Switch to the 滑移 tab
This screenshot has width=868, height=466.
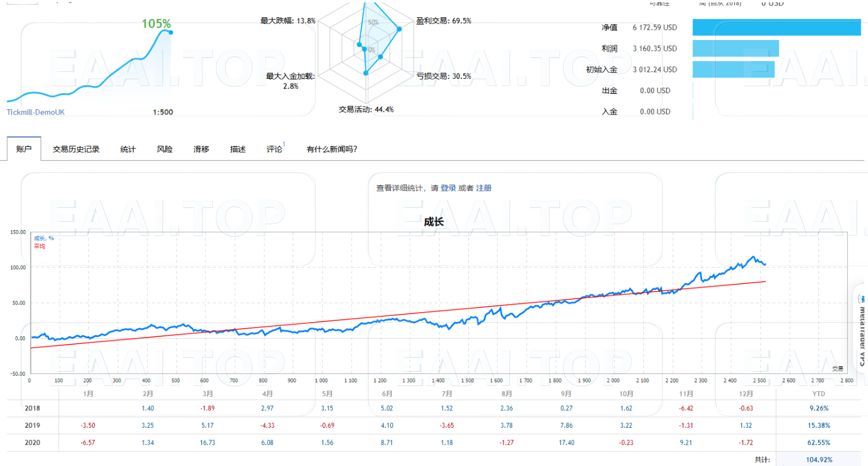(201, 149)
